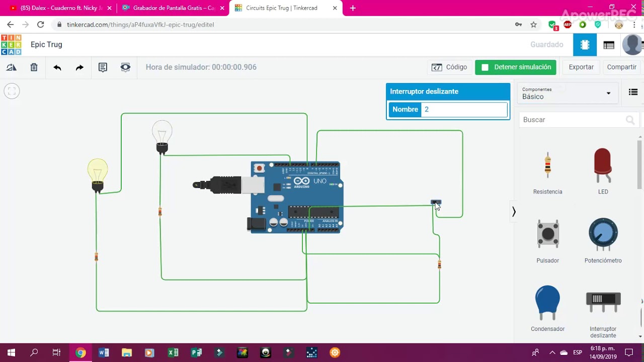644x362 pixels.
Task: Select the Condensador component
Action: click(x=547, y=309)
